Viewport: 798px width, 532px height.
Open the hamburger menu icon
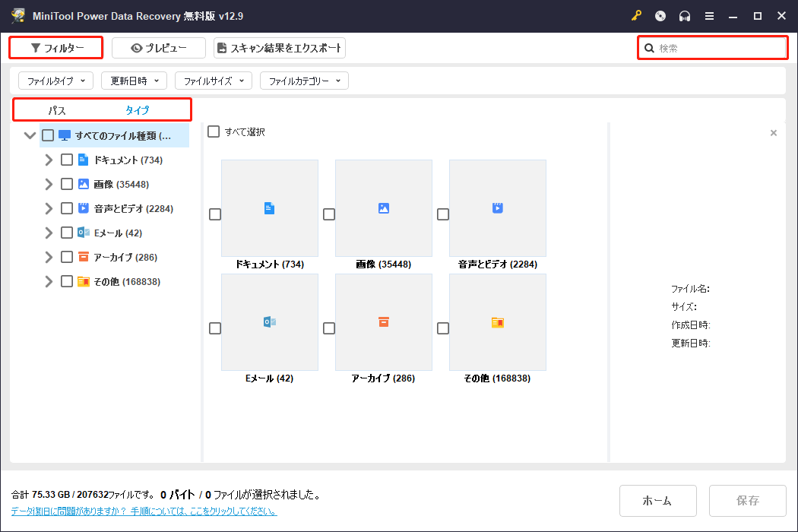(709, 16)
